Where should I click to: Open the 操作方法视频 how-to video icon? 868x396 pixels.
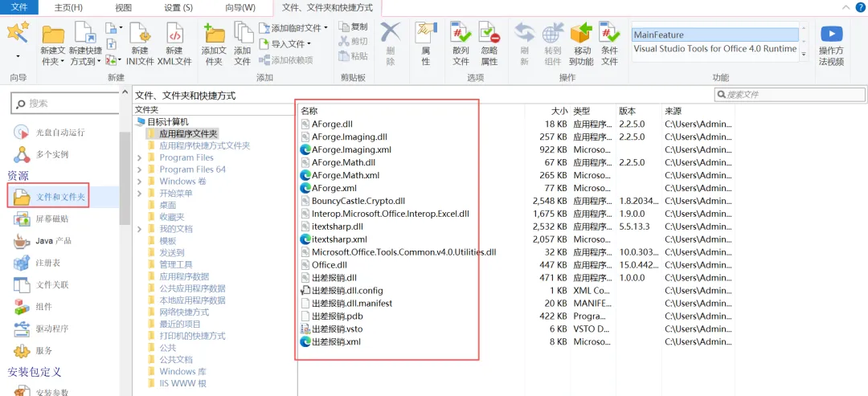[831, 33]
